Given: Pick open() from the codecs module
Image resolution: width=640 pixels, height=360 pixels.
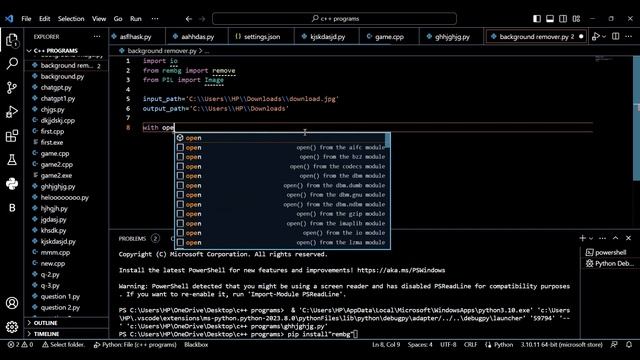Looking at the screenshot, I should point(280,167).
